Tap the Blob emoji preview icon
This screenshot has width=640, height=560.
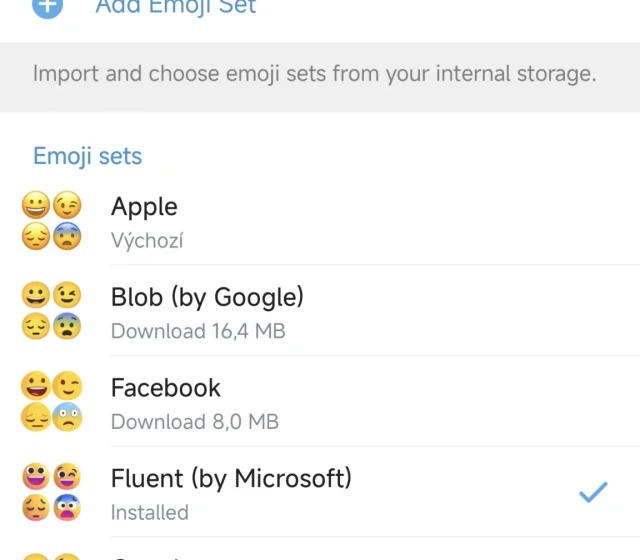[x=52, y=311]
